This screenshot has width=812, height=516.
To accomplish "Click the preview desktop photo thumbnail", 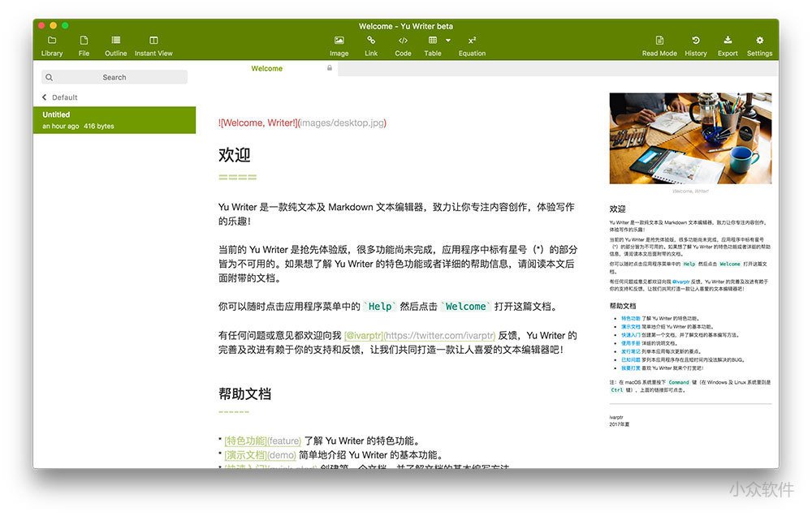I will pos(690,138).
